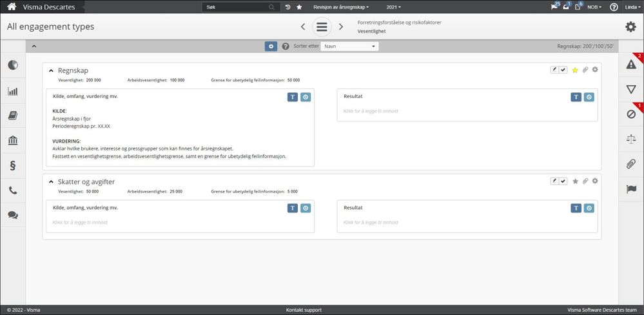Open the settings gear in page header
The image size is (644, 315).
(630, 26)
